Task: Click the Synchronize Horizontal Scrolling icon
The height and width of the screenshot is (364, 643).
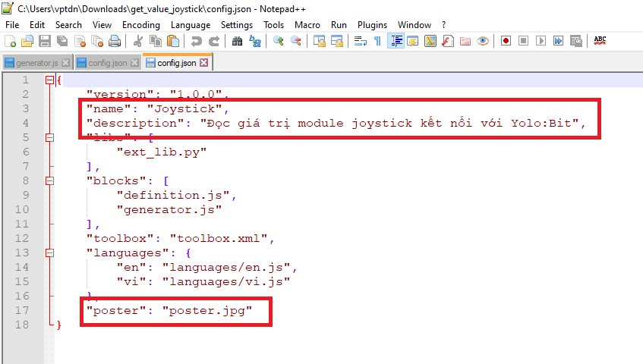Action: pyautogui.click(x=336, y=41)
